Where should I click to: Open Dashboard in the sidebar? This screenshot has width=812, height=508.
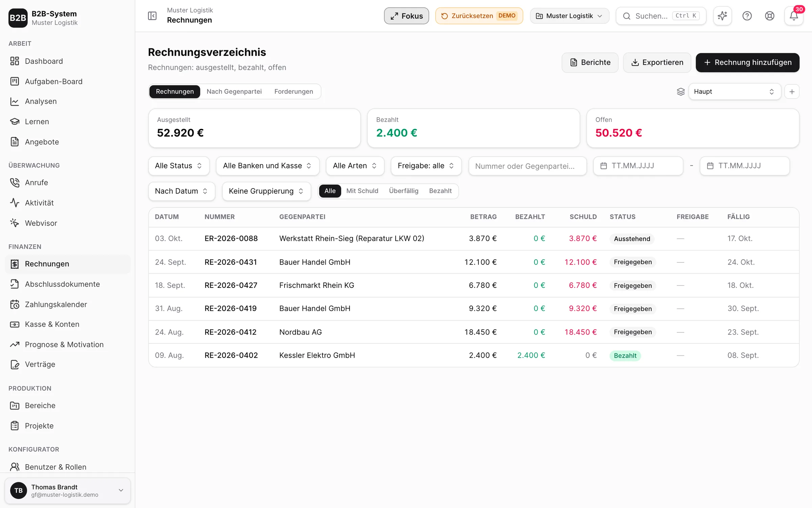coord(68,61)
